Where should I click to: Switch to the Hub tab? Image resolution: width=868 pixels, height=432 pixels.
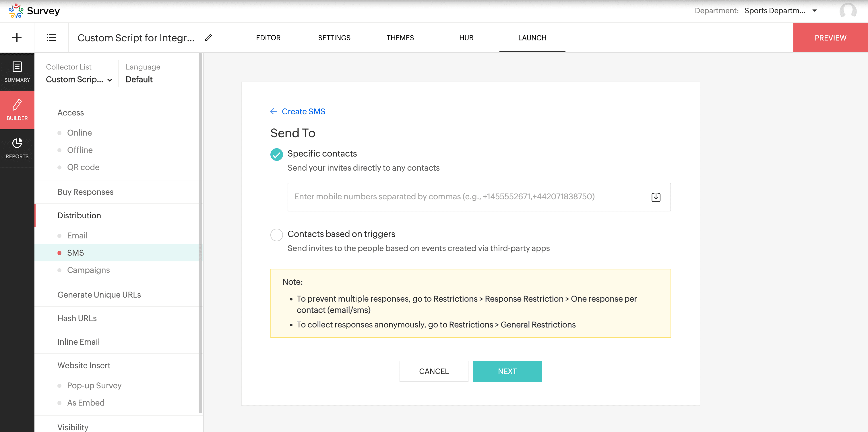pyautogui.click(x=466, y=38)
